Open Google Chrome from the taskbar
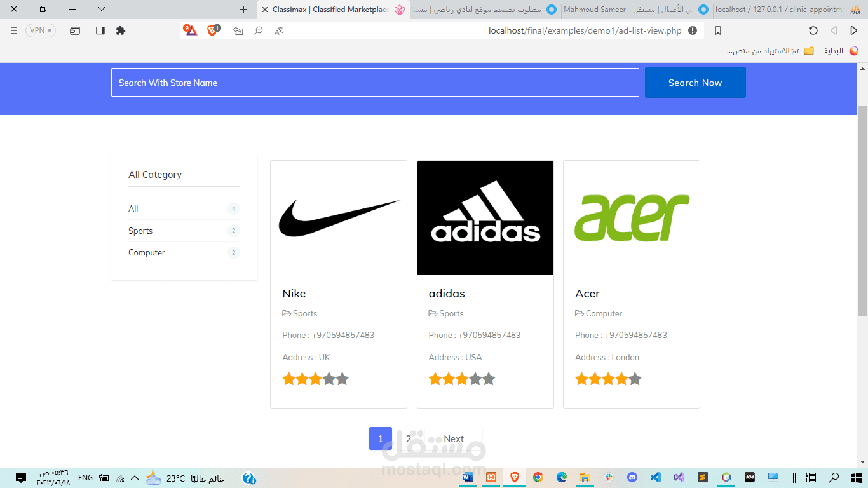868x488 pixels. (538, 477)
